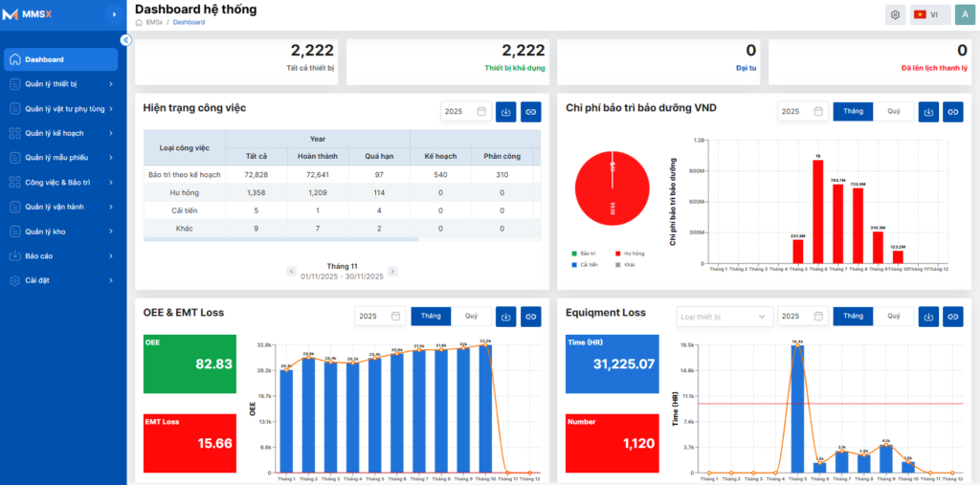The width and height of the screenshot is (980, 485).
Task: Open the 2025 year picker in Hiện trạng công việc
Action: tap(466, 112)
